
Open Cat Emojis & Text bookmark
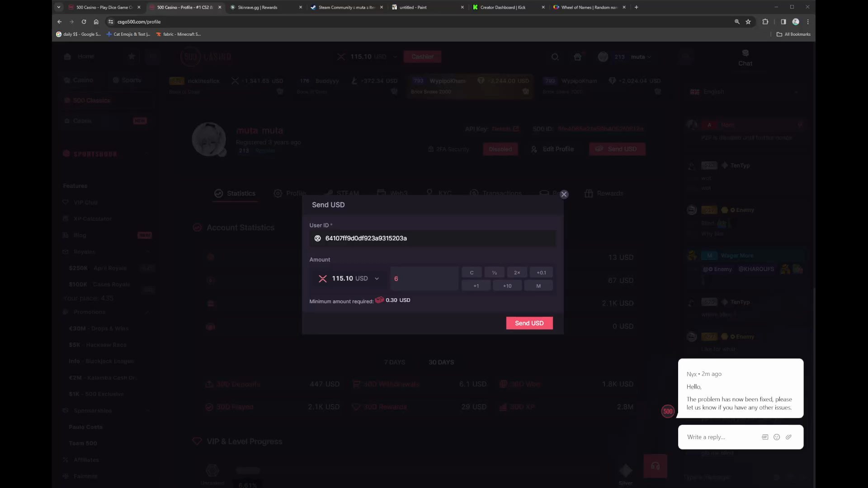coord(128,34)
